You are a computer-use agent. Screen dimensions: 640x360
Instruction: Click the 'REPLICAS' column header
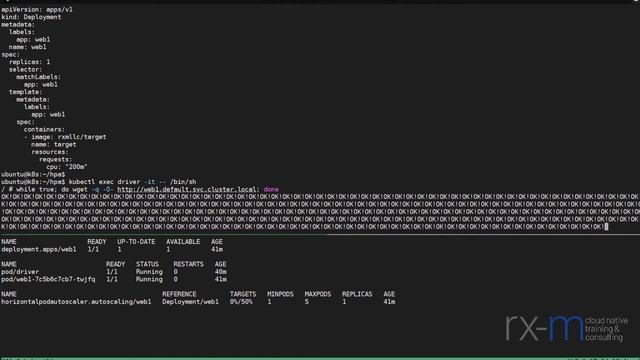click(357, 294)
